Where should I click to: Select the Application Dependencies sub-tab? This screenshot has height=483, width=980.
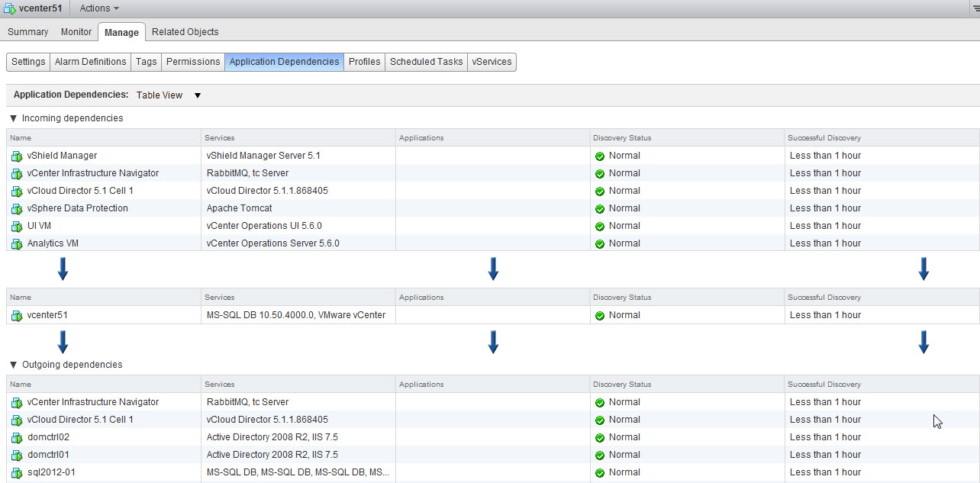pyautogui.click(x=284, y=62)
